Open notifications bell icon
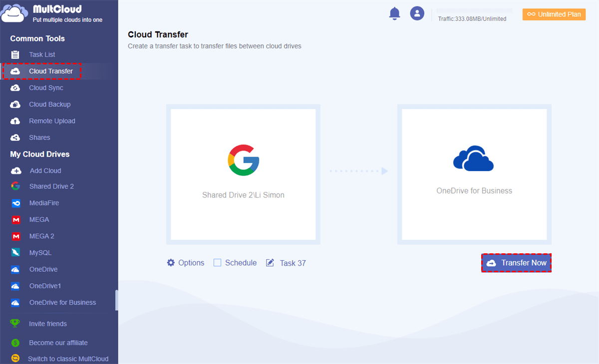Screen dimensions: 599x364 click(394, 13)
